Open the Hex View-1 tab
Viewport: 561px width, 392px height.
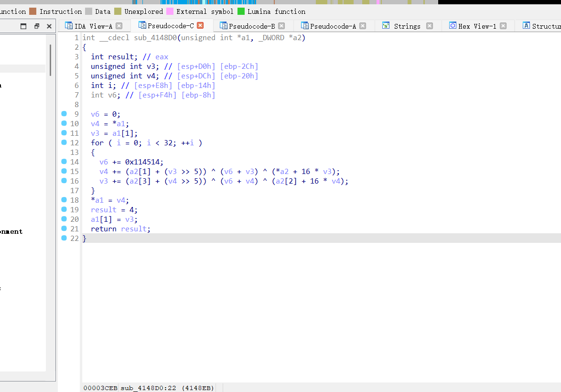[477, 26]
